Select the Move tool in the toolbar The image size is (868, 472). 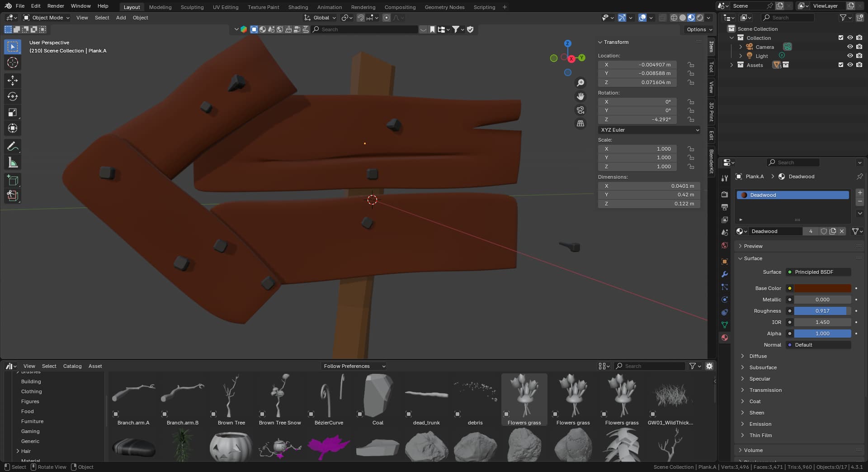pyautogui.click(x=13, y=81)
